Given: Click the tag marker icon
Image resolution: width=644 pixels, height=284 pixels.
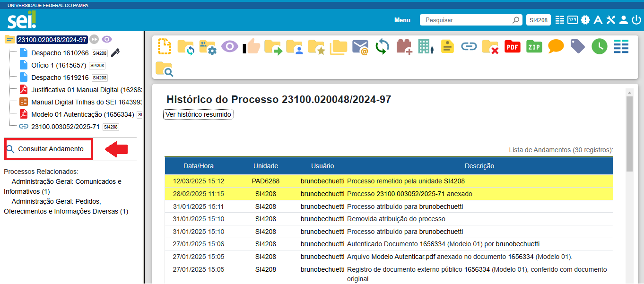Looking at the screenshot, I should [577, 46].
